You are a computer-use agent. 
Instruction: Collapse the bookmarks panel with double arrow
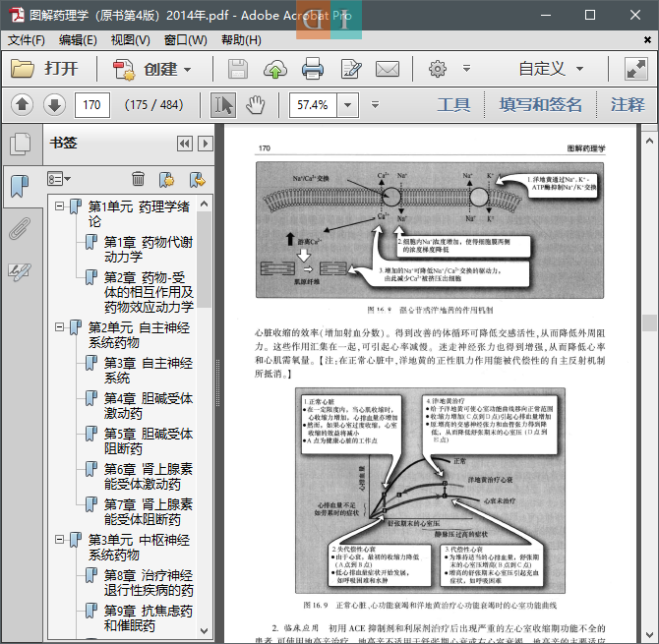[185, 144]
